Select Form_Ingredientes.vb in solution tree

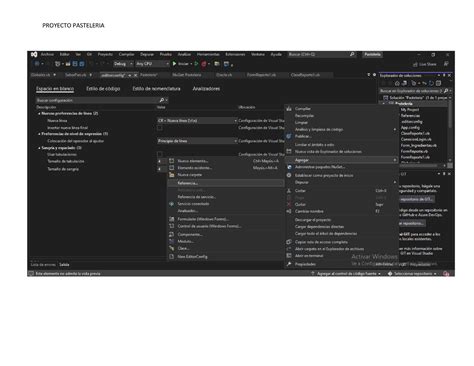coord(419,145)
